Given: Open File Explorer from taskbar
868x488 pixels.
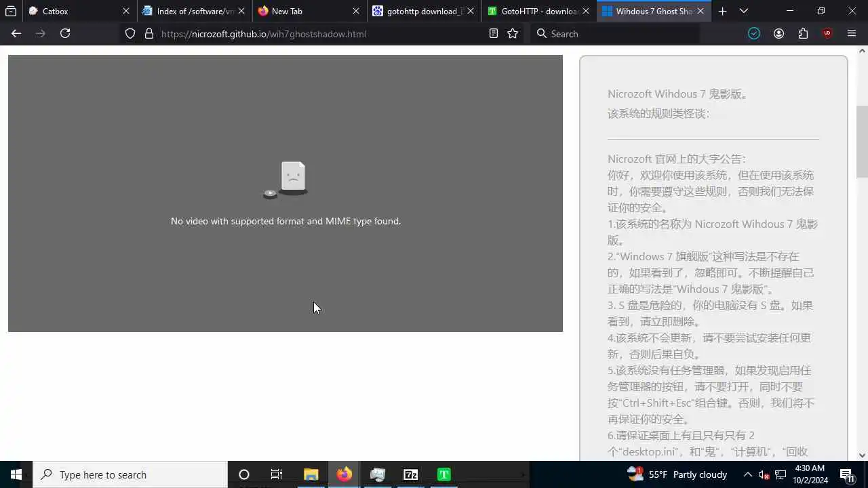Looking at the screenshot, I should pos(311,474).
